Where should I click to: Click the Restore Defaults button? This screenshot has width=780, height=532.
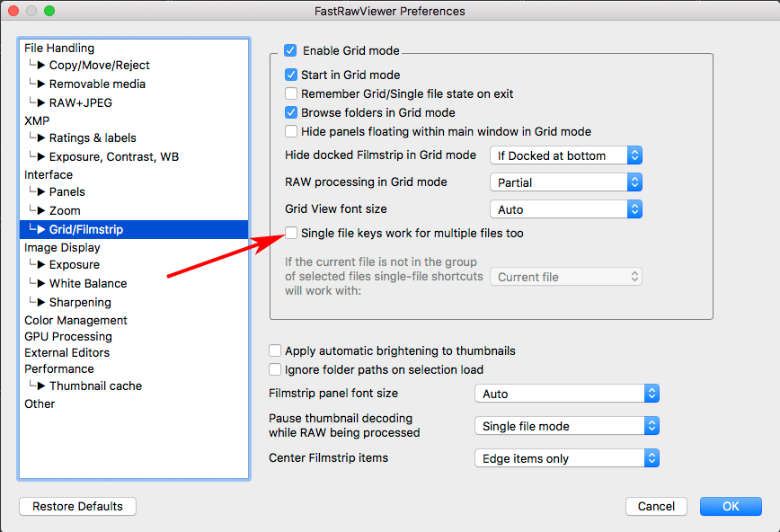(77, 507)
